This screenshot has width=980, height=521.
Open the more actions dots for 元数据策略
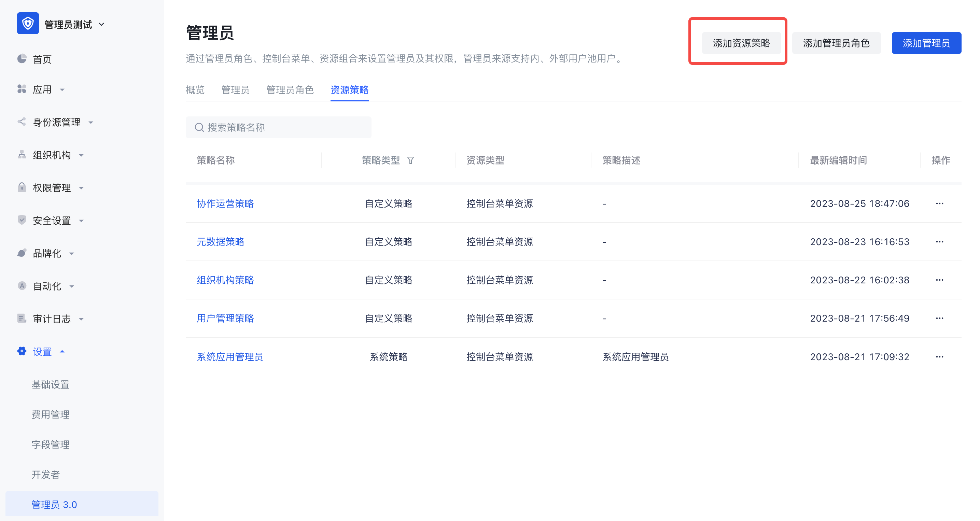click(x=939, y=242)
